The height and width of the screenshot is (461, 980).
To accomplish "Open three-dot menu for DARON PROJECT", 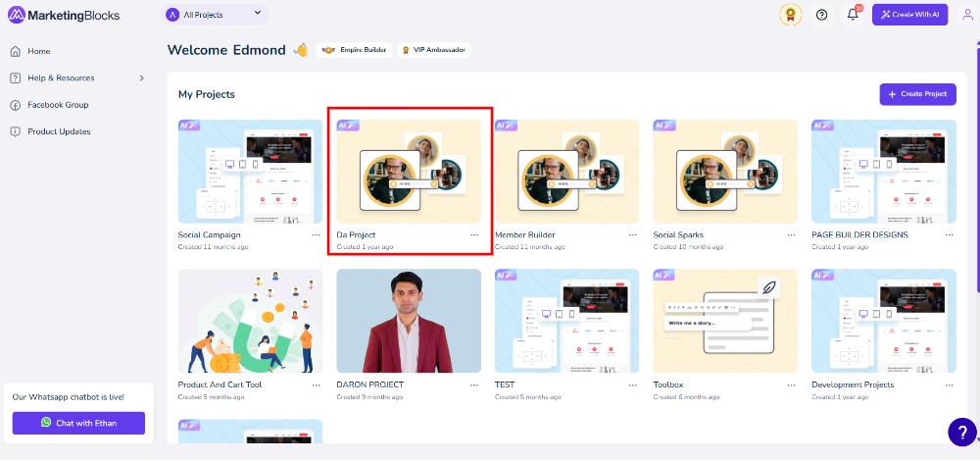I will 474,384.
